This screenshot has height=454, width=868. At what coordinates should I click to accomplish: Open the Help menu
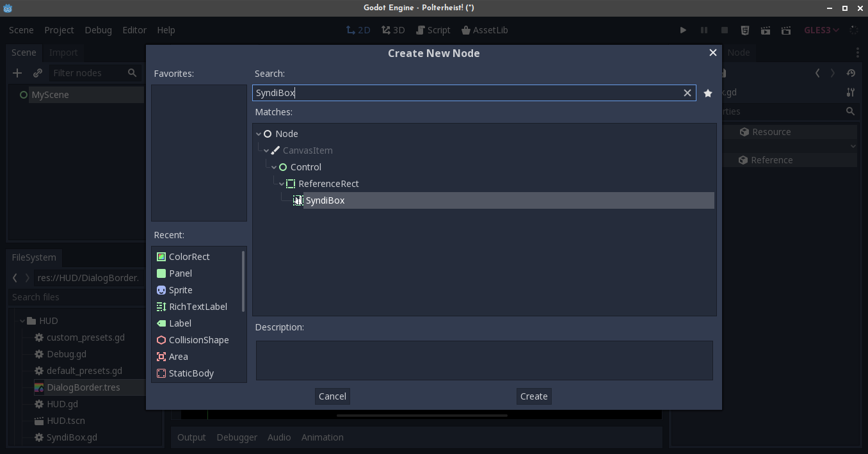point(166,30)
